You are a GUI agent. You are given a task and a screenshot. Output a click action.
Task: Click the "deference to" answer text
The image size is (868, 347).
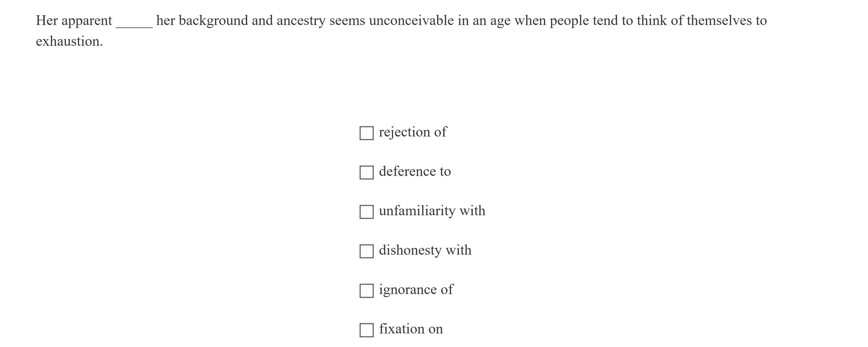(x=414, y=171)
